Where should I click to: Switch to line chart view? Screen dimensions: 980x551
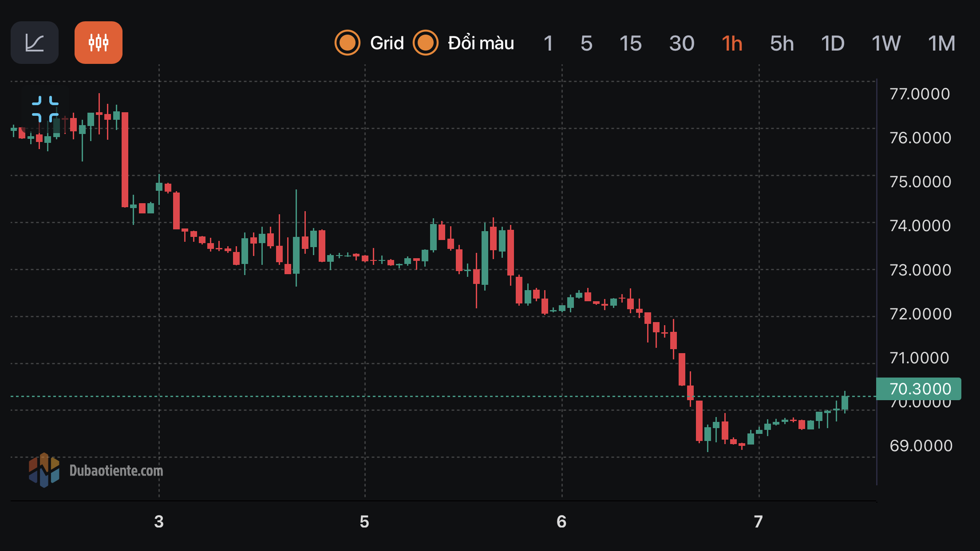pos(35,43)
